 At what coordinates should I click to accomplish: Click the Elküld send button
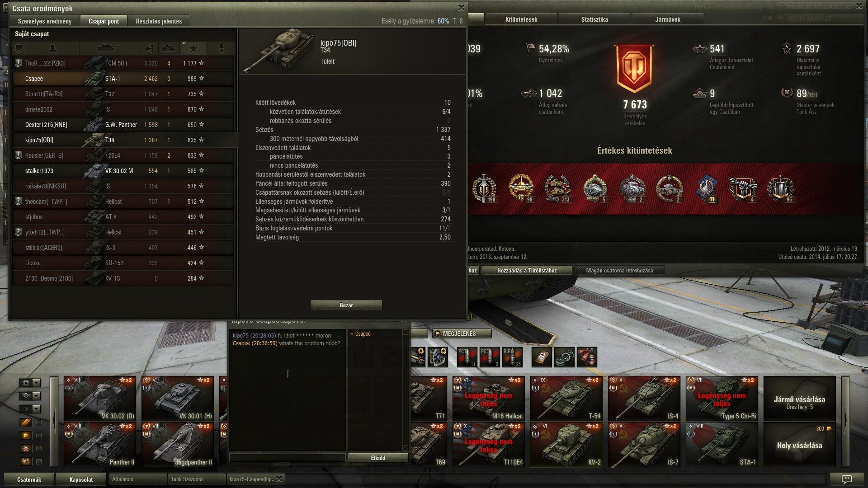click(378, 458)
